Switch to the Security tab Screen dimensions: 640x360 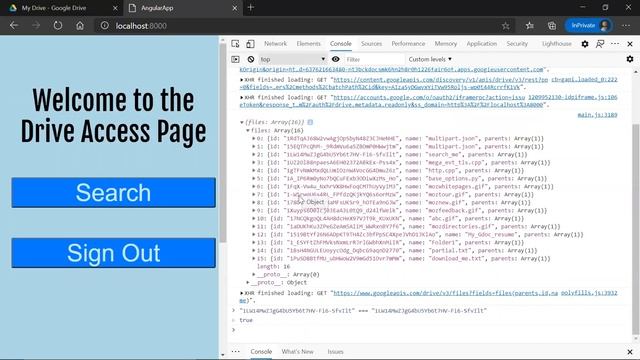pyautogui.click(x=517, y=44)
